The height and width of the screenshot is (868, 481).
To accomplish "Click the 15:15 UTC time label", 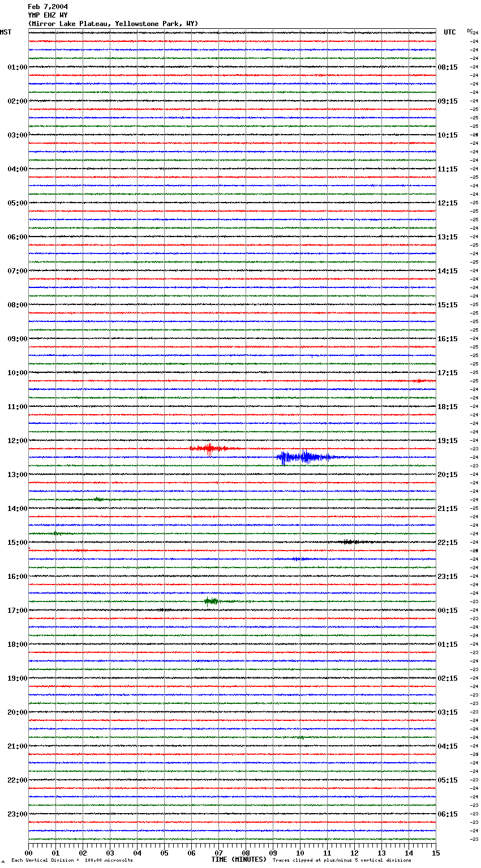I will [448, 305].
